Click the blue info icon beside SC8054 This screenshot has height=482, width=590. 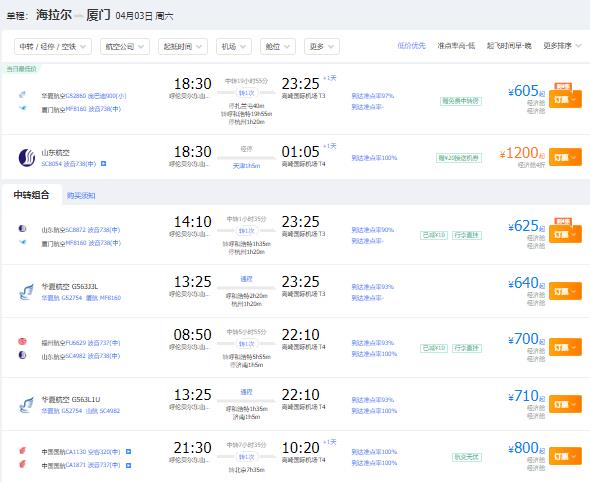(103, 164)
